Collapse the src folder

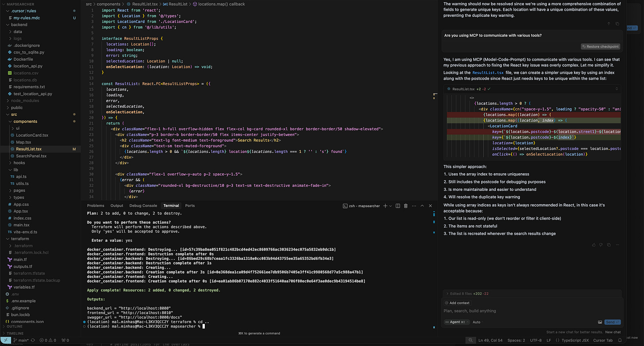click(x=14, y=114)
